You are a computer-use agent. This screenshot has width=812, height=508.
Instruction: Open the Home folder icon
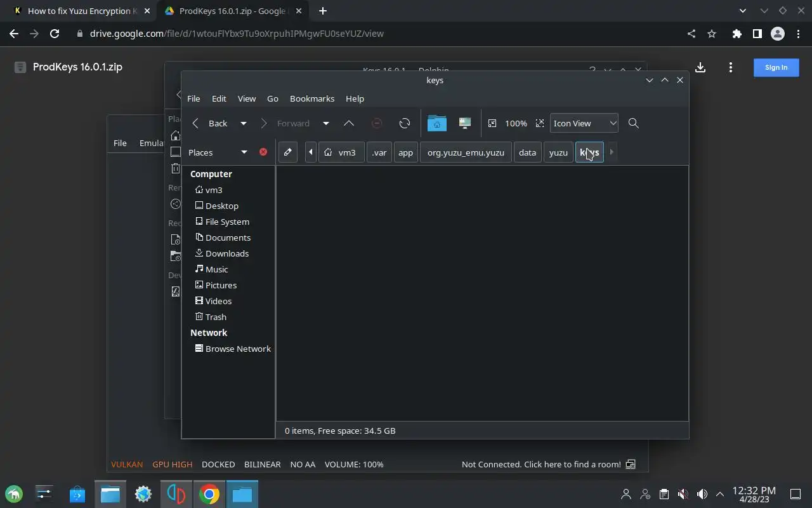(436, 123)
